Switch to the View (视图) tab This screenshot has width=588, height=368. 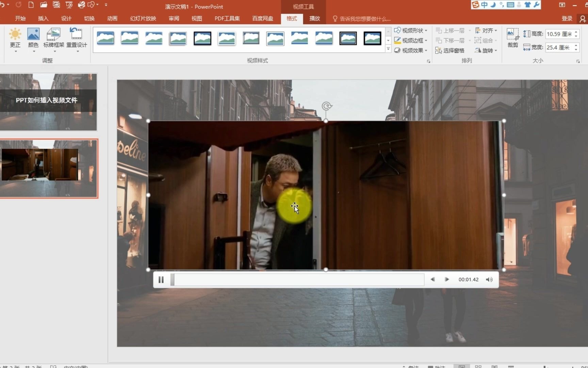[x=197, y=18]
